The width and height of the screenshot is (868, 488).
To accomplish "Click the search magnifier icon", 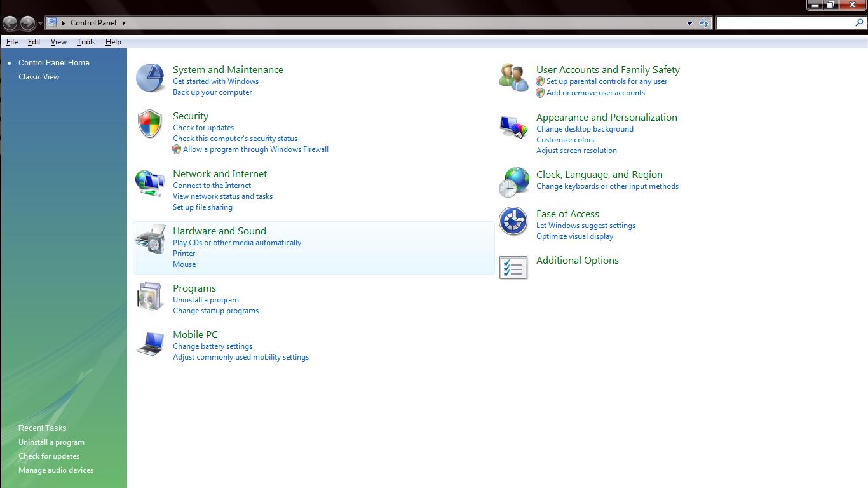I will pos(860,23).
